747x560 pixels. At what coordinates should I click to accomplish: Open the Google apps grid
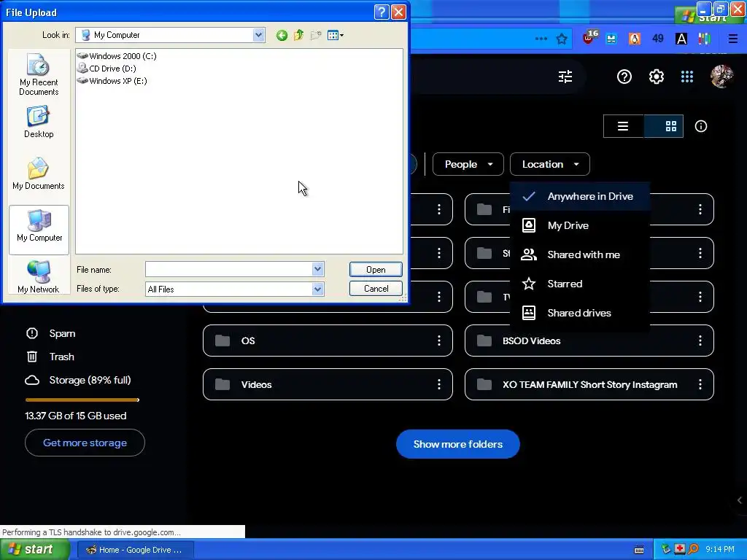pyautogui.click(x=687, y=77)
